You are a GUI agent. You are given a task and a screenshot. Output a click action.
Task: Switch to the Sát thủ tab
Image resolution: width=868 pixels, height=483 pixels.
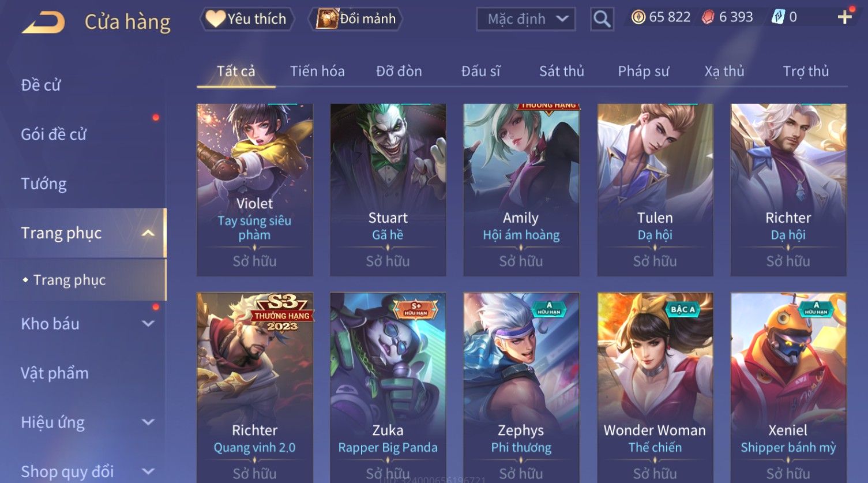point(561,72)
